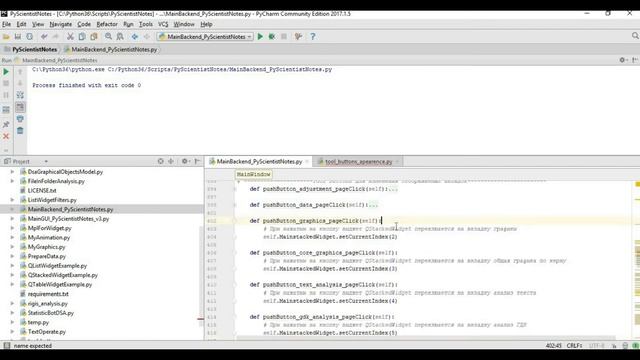Click the Redo arrow in the toolbar
640x360 pixels.
point(56,37)
